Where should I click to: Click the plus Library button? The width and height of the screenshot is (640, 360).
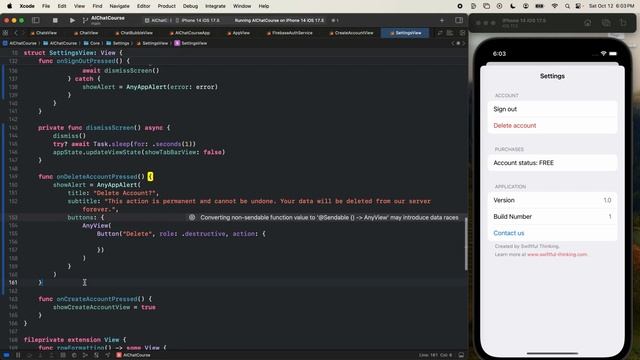click(442, 20)
